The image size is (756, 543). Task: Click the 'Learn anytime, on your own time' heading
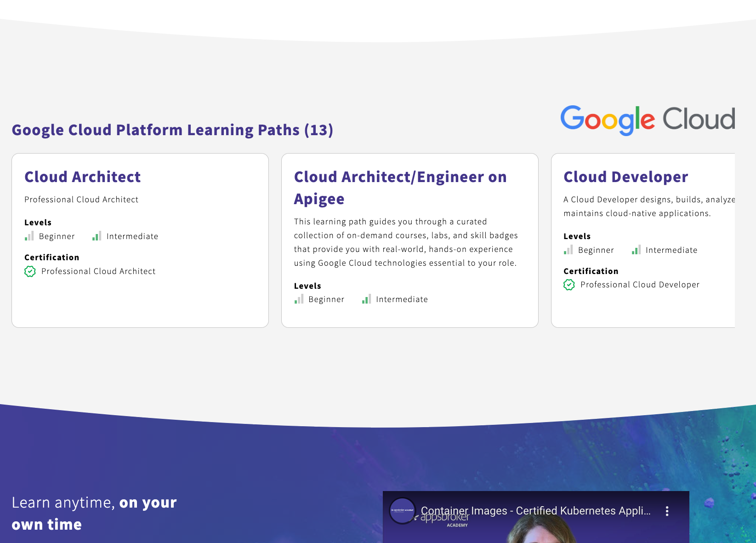point(94,514)
